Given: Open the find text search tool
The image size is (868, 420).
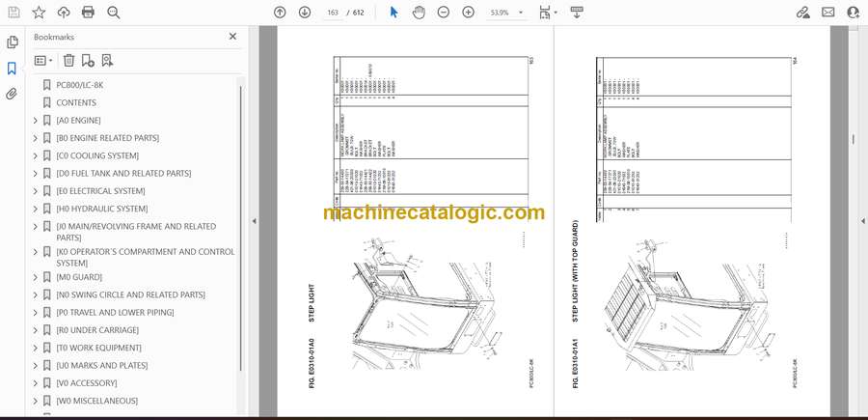Looking at the screenshot, I should click(x=114, y=13).
